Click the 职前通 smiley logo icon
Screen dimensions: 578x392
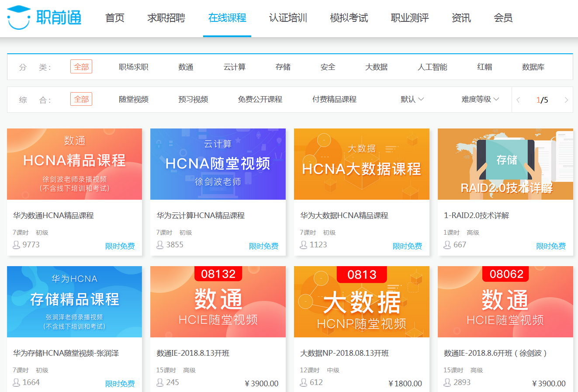click(x=19, y=17)
